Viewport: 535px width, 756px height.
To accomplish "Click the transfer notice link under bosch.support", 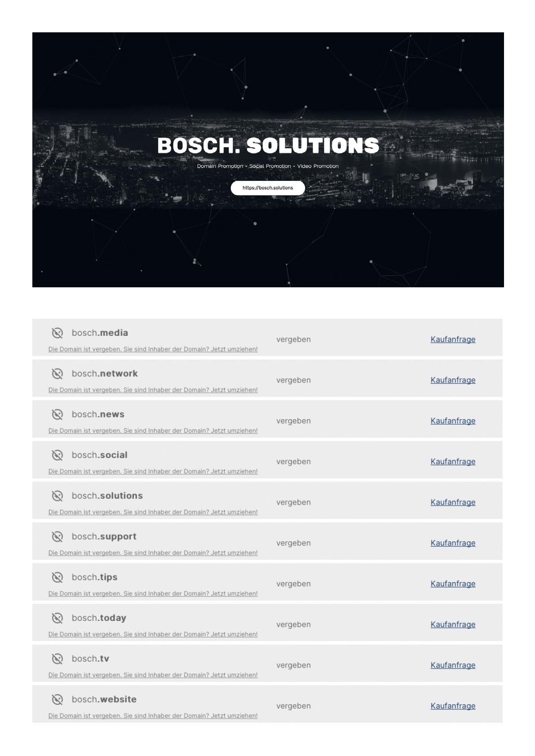I will [153, 553].
